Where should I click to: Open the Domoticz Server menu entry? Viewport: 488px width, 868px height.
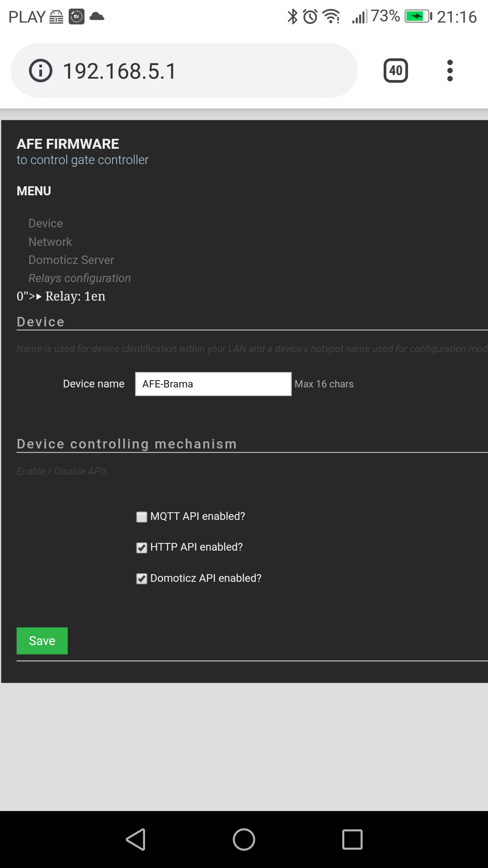point(71,260)
